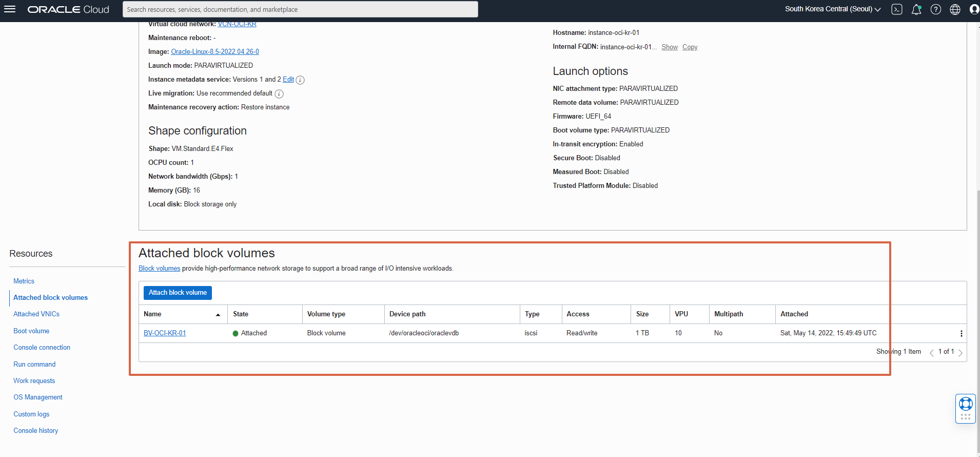Click the 1 TB size value

point(642,333)
